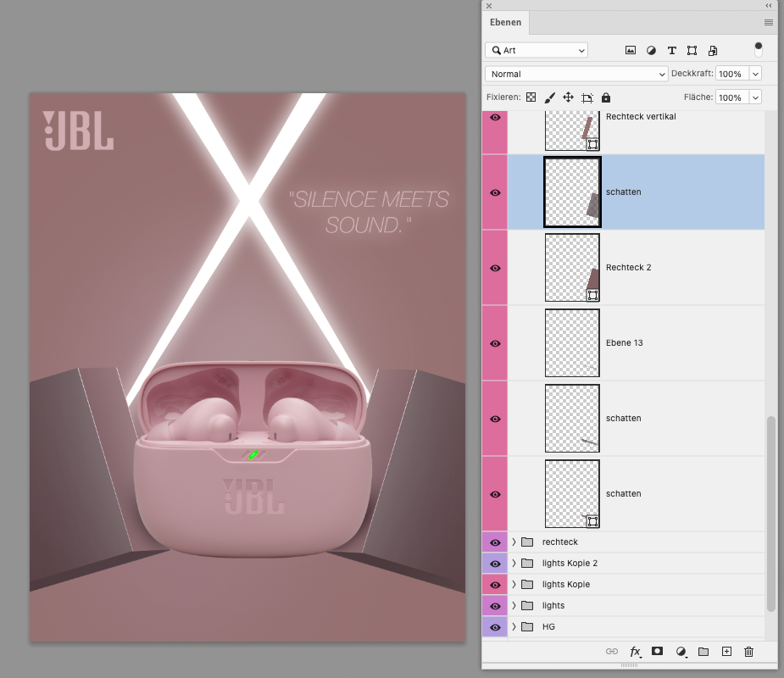Filter layers by pixel layers icon
The height and width of the screenshot is (678, 784).
pos(631,51)
